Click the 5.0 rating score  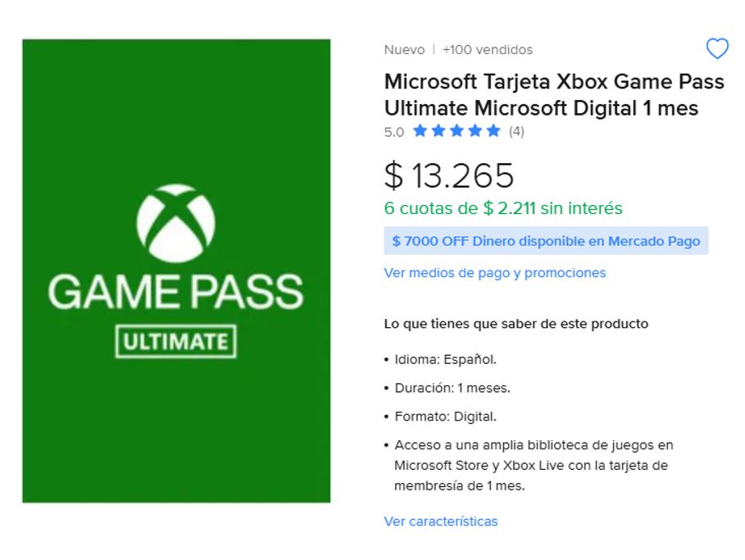point(394,131)
